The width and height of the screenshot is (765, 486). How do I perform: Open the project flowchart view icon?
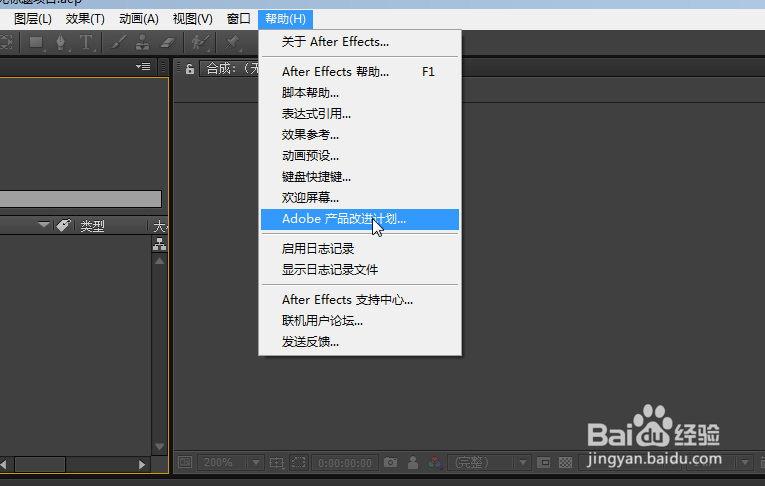tap(160, 244)
